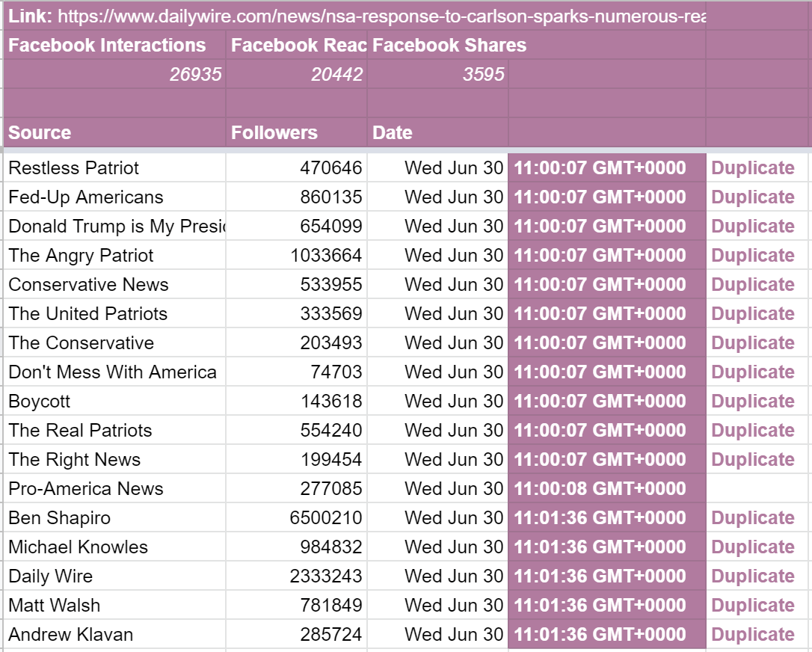Click the Matt Walsh cell
Image resolution: width=812 pixels, height=652 pixels.
click(114, 606)
